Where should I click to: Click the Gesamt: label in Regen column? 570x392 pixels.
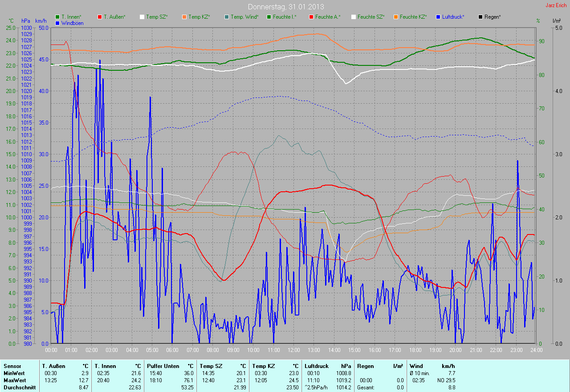[x=366, y=388]
